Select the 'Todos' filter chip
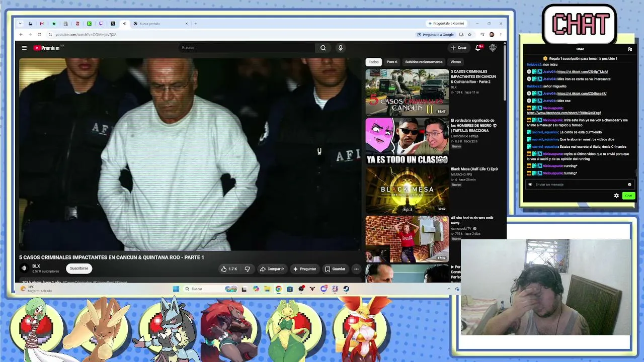This screenshot has width=644, height=362. (x=373, y=62)
